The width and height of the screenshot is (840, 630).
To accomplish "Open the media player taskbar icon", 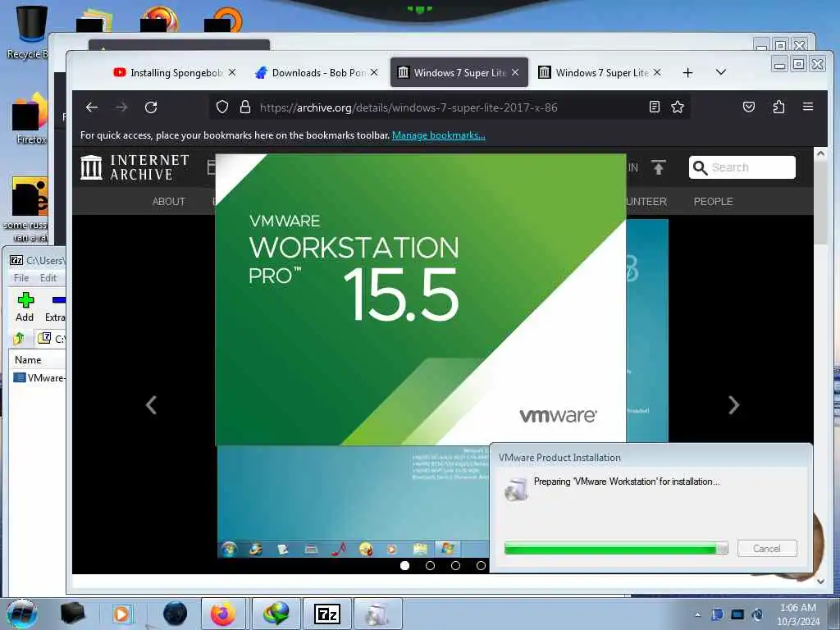I will 122,614.
